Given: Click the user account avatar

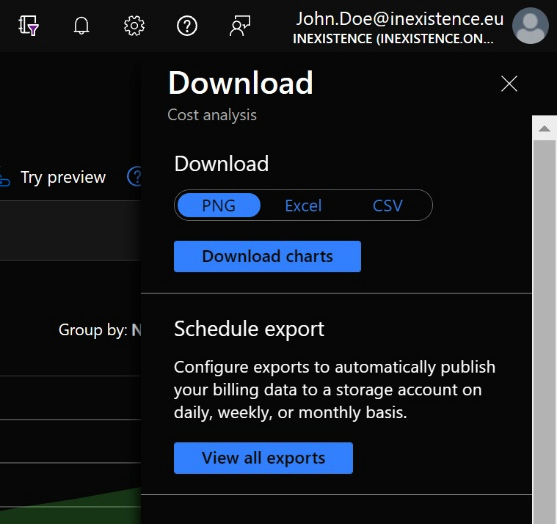Looking at the screenshot, I should [x=530, y=26].
